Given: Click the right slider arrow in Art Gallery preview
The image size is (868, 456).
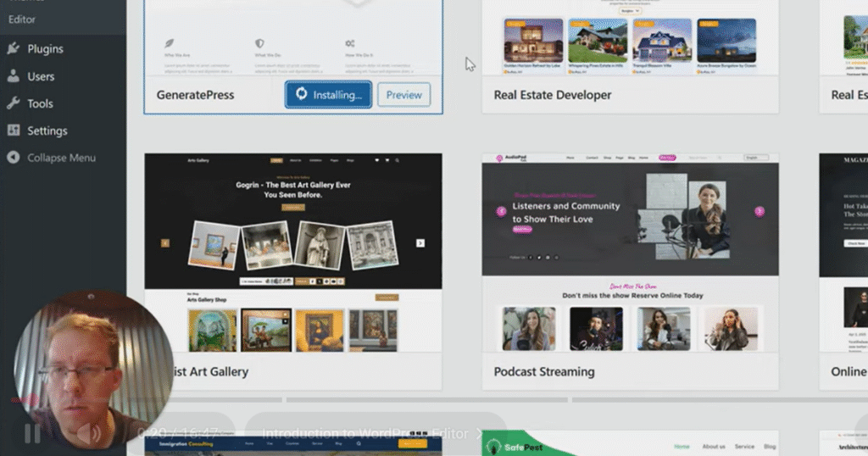Looking at the screenshot, I should (x=420, y=243).
